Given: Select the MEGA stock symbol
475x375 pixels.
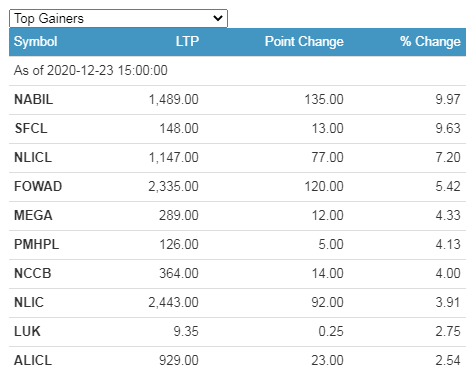Looking at the screenshot, I should click(33, 215).
